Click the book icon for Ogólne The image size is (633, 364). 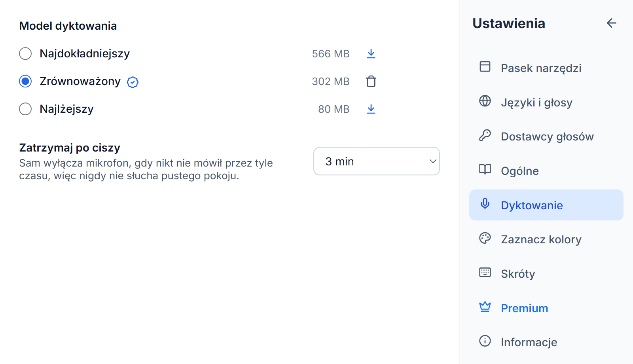point(485,169)
